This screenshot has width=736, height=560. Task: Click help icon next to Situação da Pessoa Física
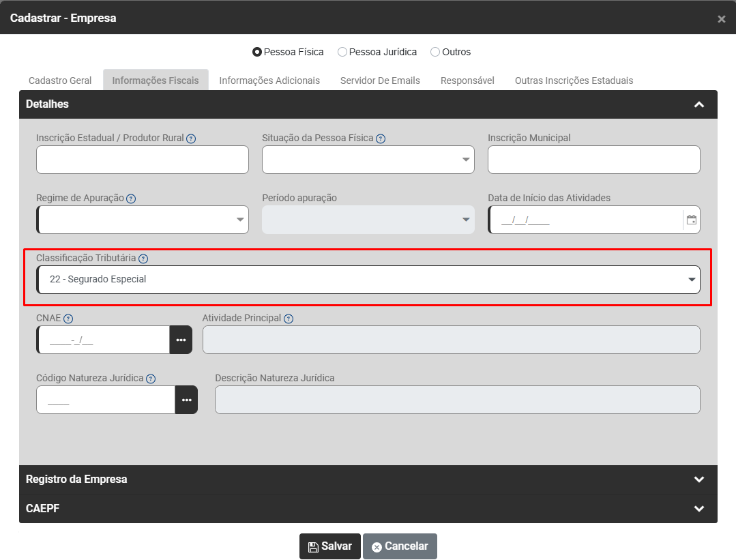(381, 138)
